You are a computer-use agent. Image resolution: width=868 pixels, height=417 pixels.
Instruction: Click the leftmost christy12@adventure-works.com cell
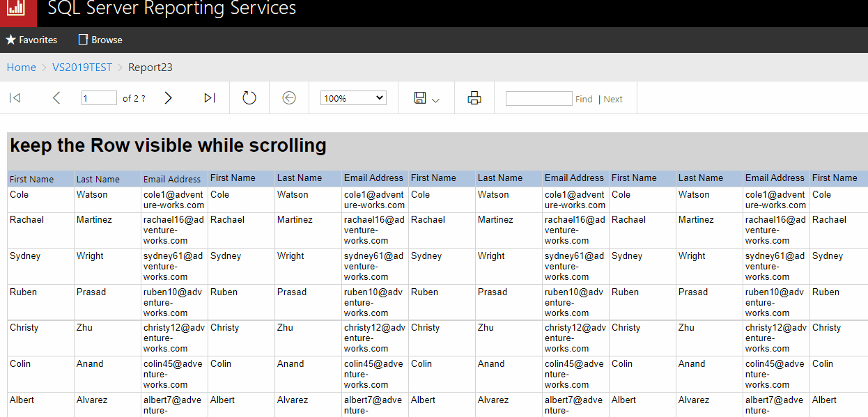coord(174,338)
